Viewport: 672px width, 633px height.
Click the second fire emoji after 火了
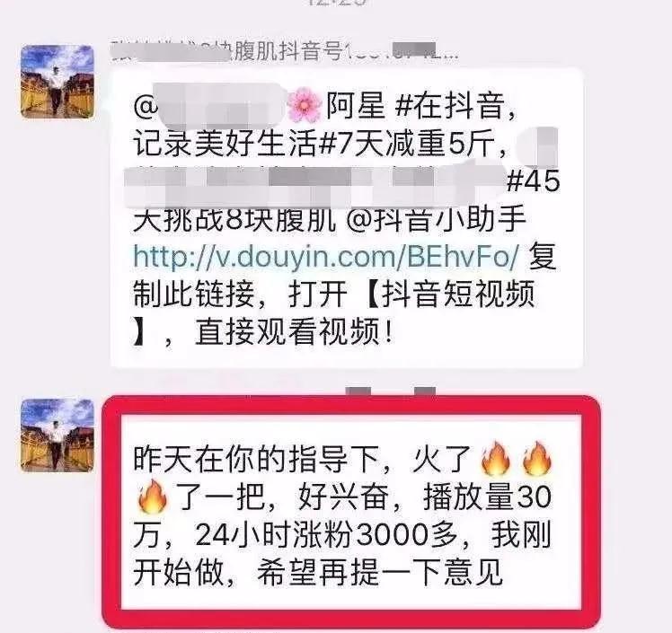537,458
